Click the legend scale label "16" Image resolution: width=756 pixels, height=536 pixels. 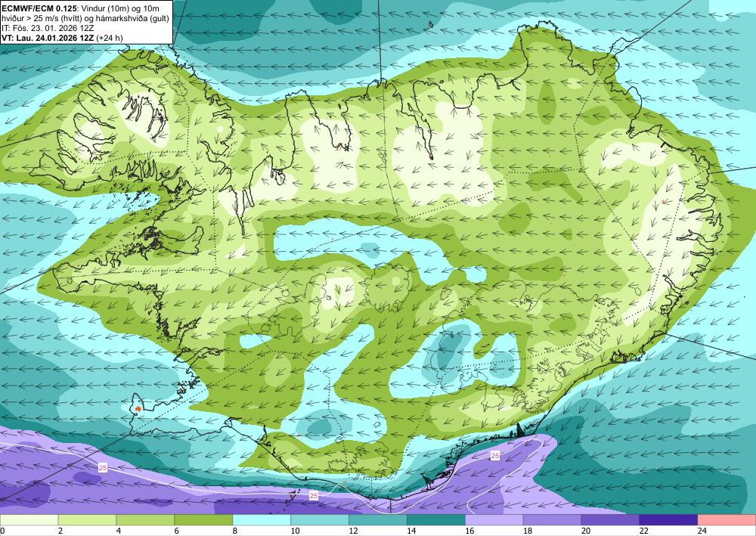pos(469,531)
